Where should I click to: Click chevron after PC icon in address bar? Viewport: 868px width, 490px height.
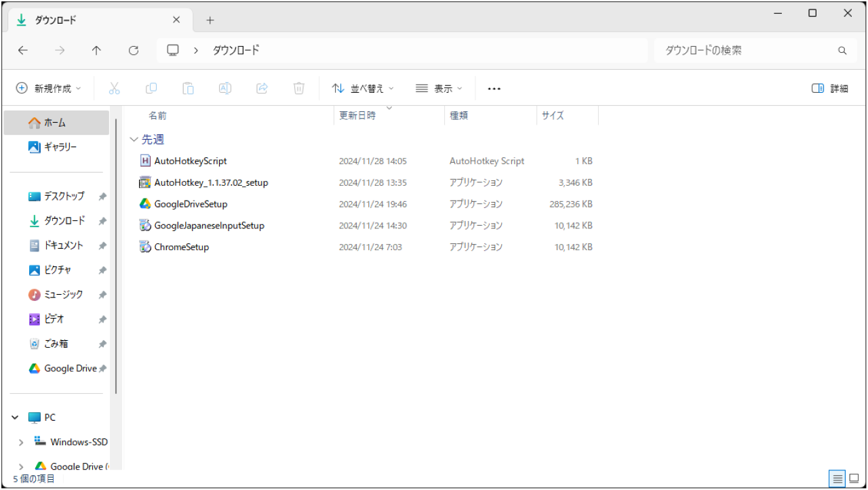[196, 50]
